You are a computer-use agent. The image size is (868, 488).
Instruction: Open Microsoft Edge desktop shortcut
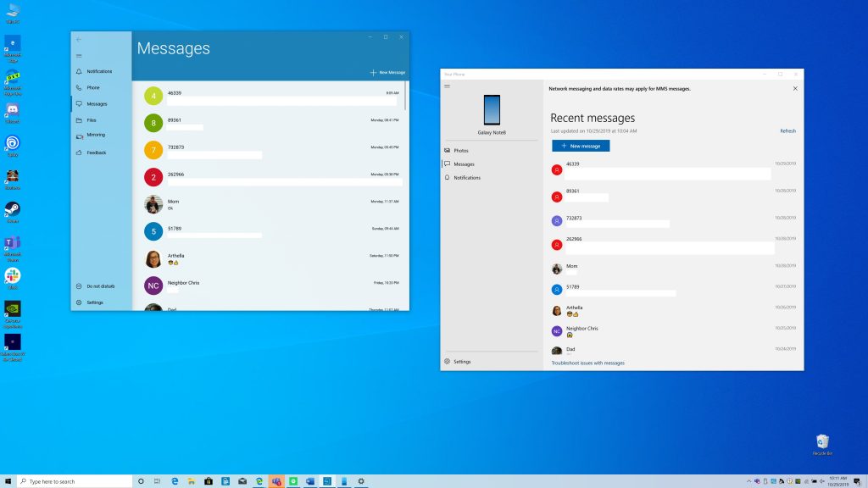(12, 48)
